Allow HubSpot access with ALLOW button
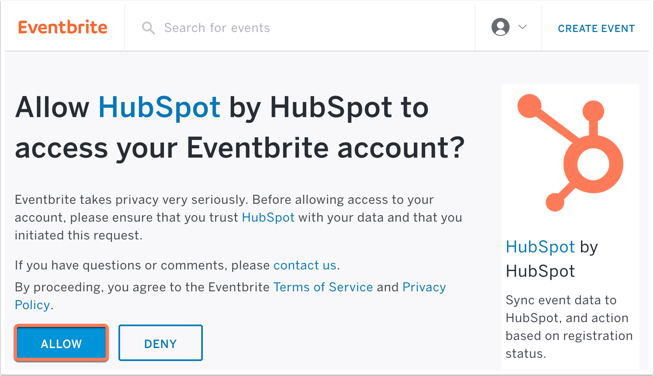Image resolution: width=654 pixels, height=376 pixels. click(x=61, y=343)
